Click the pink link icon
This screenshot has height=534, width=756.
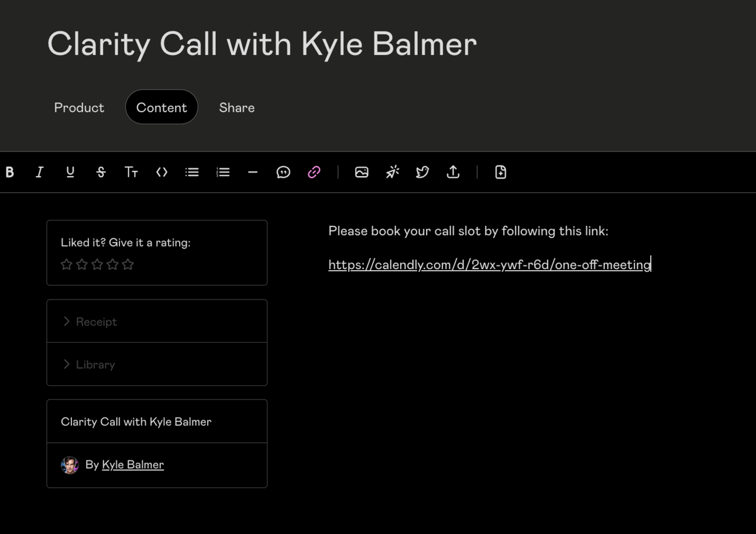(314, 172)
